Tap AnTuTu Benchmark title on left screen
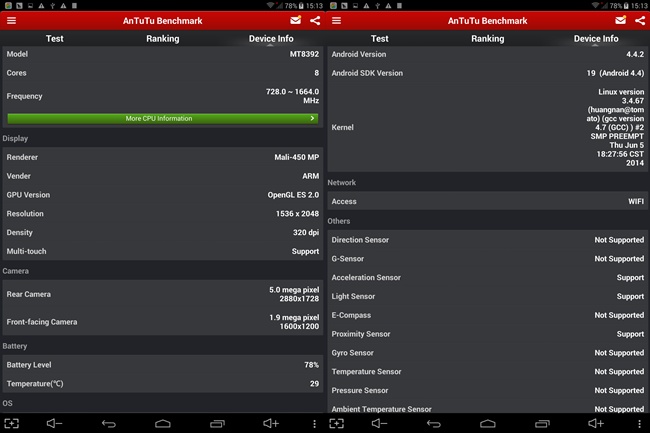This screenshot has height=433, width=650. [x=162, y=21]
